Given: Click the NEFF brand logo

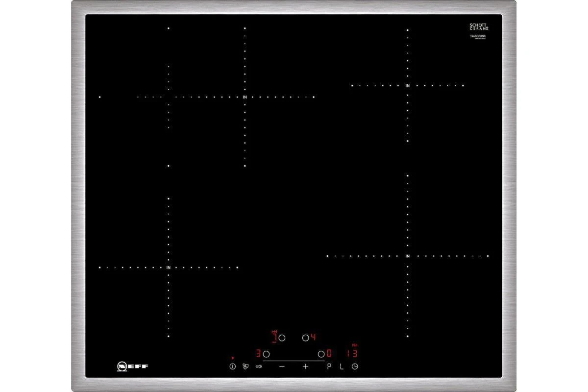Looking at the screenshot, I should pos(132,366).
